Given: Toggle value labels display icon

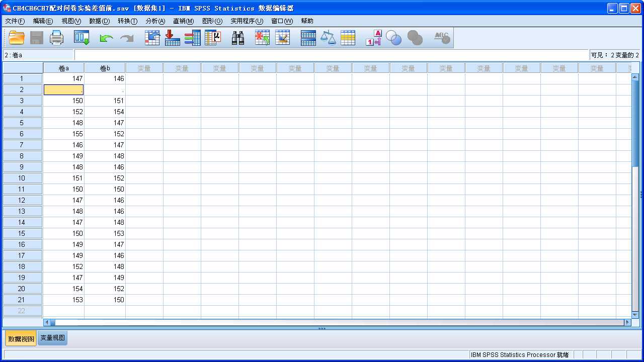Looking at the screenshot, I should [x=373, y=38].
